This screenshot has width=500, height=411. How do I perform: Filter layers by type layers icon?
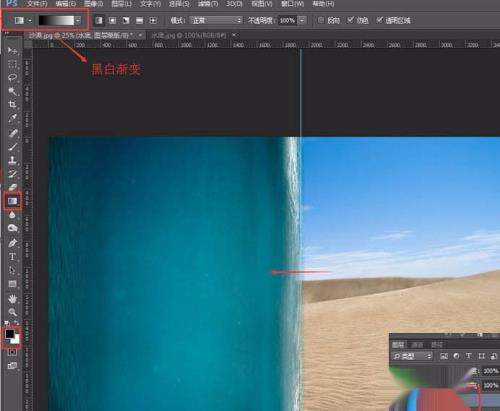(469, 356)
